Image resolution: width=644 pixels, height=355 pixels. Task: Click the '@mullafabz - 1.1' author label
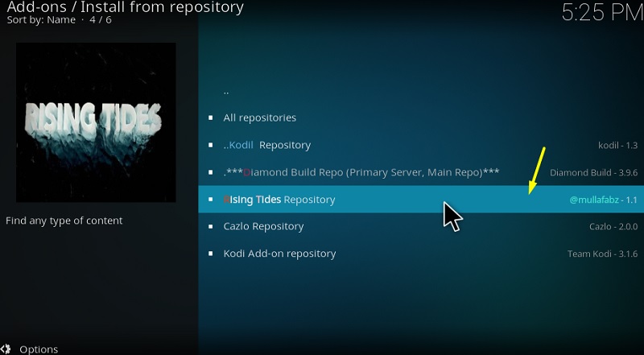(603, 200)
